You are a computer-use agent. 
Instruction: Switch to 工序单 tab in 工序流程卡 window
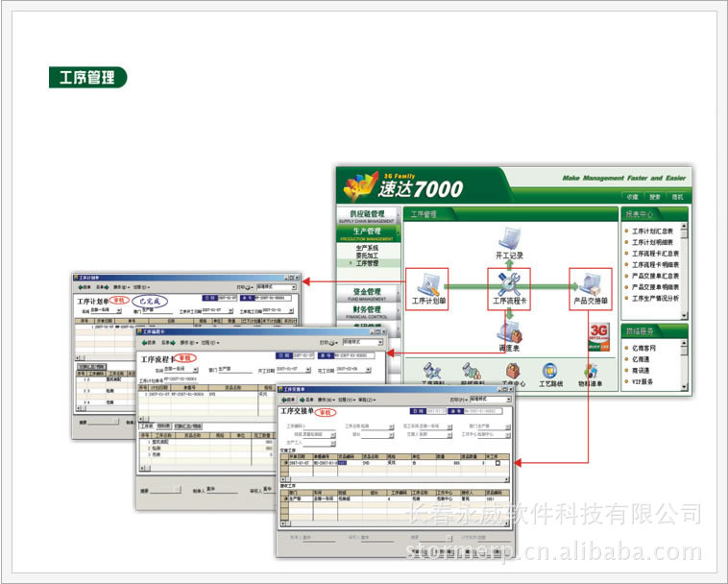(147, 426)
